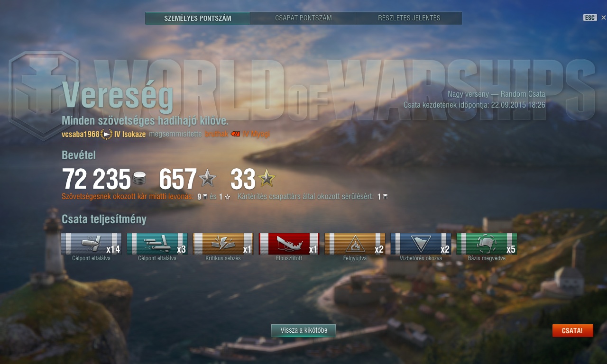Image resolution: width=607 pixels, height=364 pixels.
Task: Switch to the Csapat pontszám tab
Action: 303,18
